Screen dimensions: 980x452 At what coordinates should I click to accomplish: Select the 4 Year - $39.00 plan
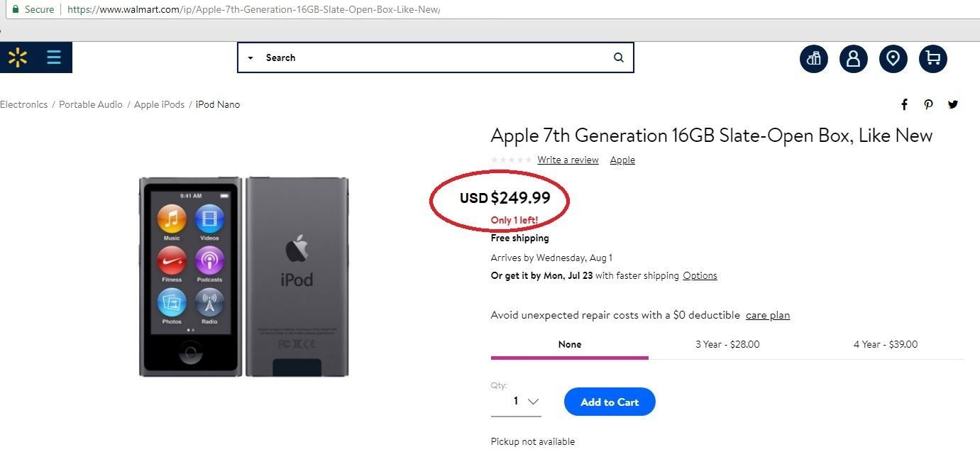pyautogui.click(x=886, y=344)
